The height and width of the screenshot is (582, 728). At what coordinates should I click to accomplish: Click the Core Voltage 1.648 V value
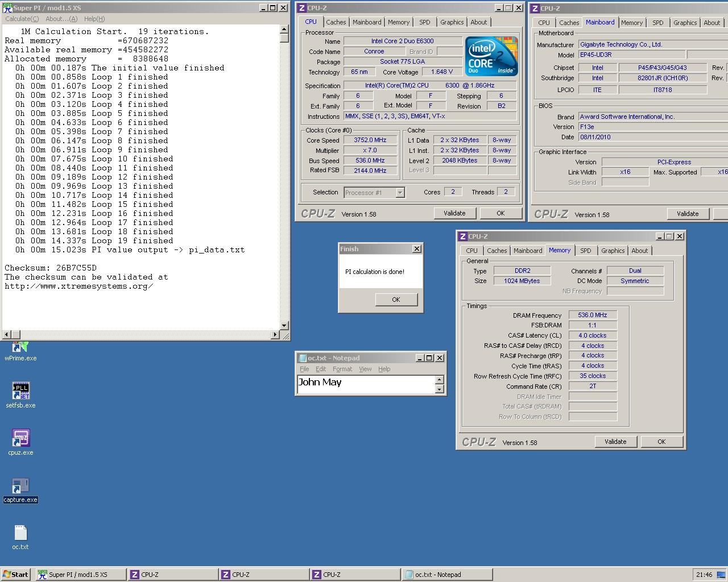click(442, 72)
